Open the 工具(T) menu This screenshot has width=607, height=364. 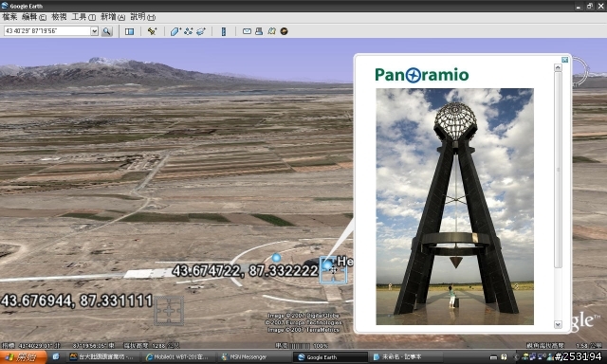[x=83, y=17]
